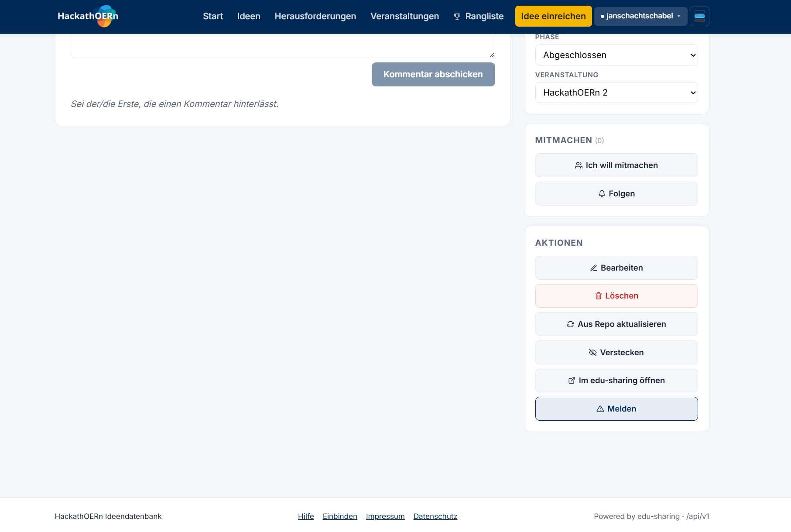The height and width of the screenshot is (532, 791).
Task: Click the warning triangle icon beside Melden
Action: 600,409
